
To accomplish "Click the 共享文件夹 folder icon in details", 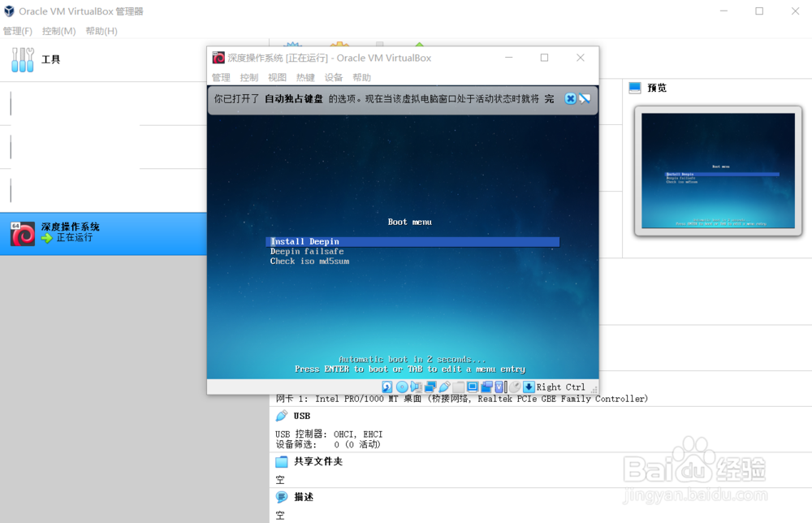I will (x=282, y=461).
